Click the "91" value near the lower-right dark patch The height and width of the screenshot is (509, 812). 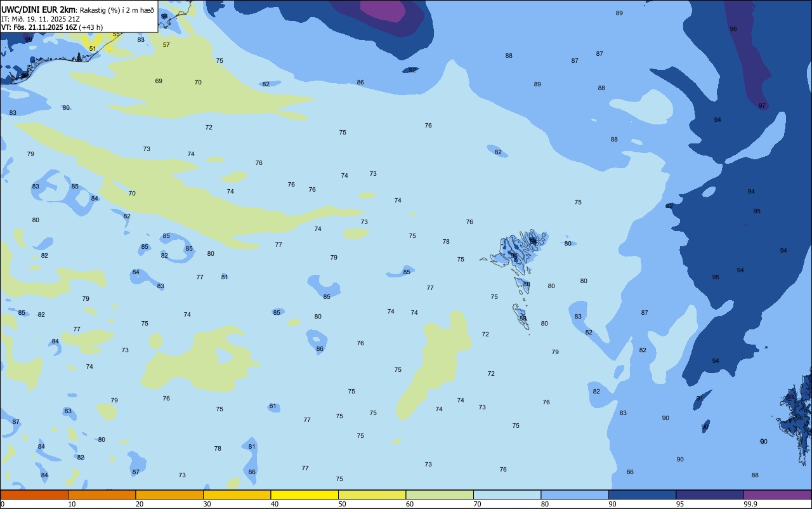point(700,399)
